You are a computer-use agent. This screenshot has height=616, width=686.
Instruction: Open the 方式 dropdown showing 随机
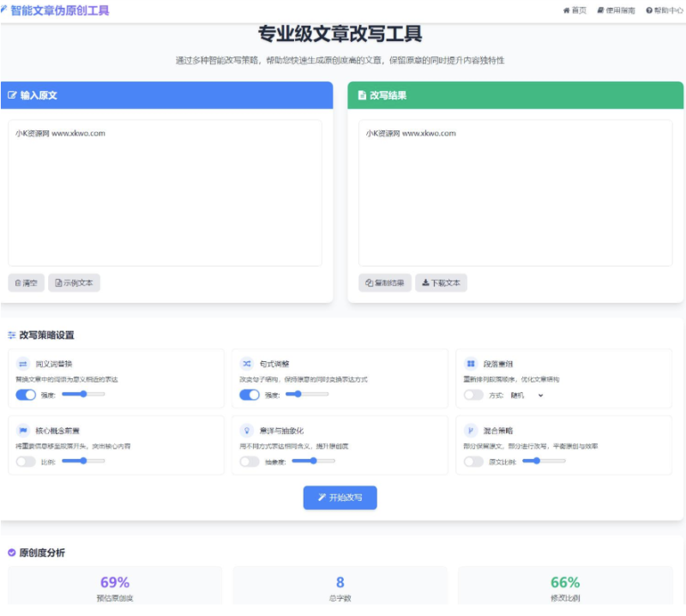coord(527,396)
